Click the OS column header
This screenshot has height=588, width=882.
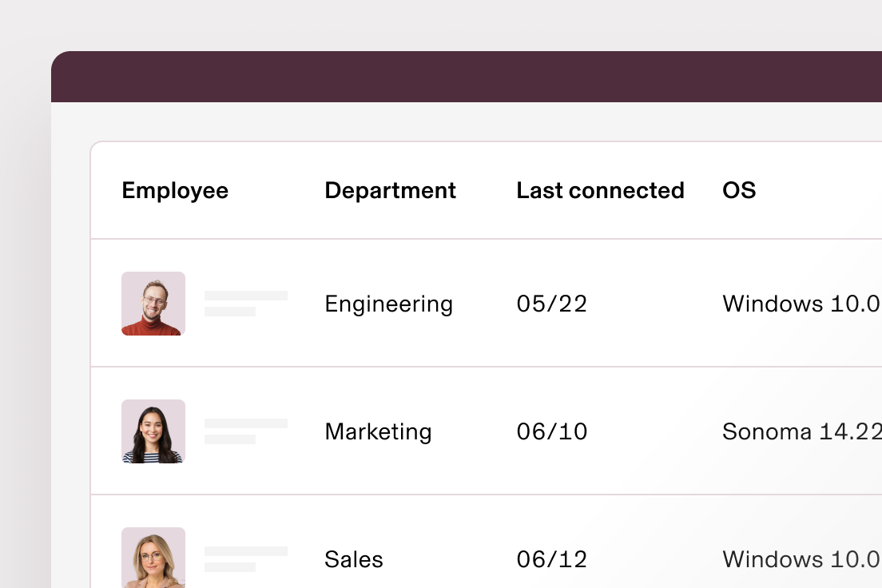(x=738, y=190)
